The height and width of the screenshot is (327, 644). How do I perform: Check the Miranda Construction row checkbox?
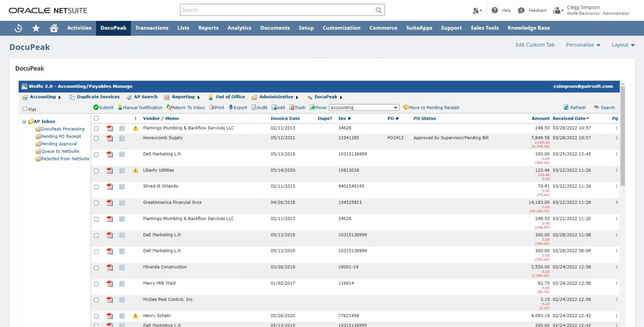click(x=96, y=268)
